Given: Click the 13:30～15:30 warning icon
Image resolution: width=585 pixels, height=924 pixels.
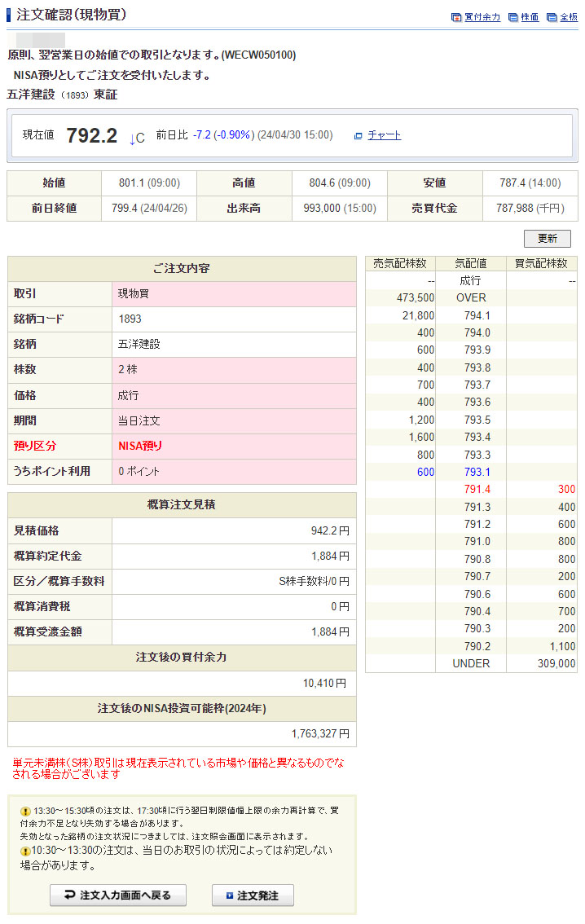Looking at the screenshot, I should 25,812.
